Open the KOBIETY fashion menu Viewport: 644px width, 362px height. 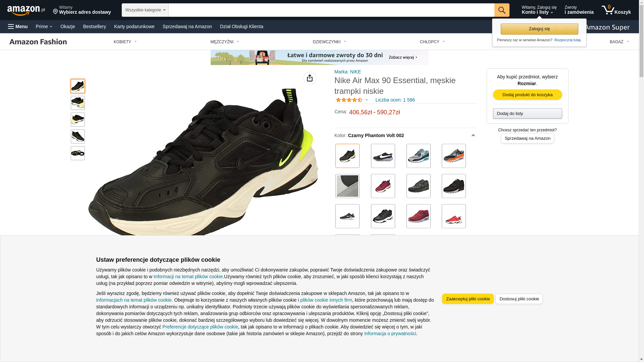[x=125, y=42]
